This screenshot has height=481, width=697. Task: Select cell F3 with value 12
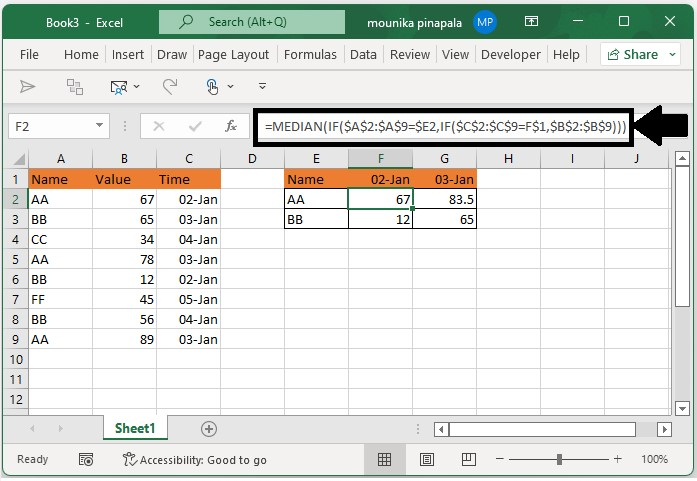point(381,219)
